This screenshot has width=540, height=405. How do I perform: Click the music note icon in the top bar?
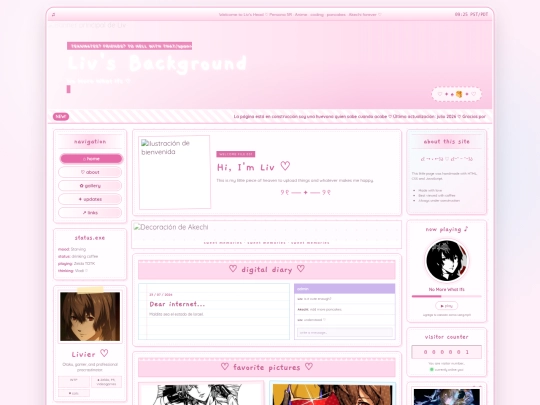(53, 14)
